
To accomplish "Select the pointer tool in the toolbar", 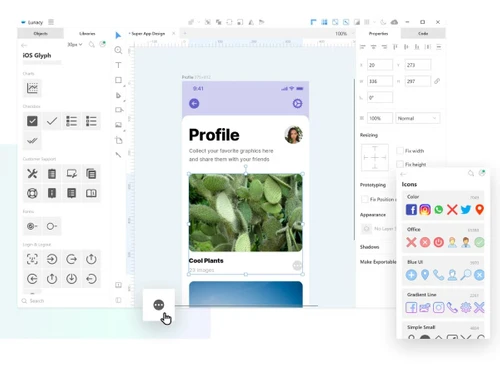I will tap(118, 35).
